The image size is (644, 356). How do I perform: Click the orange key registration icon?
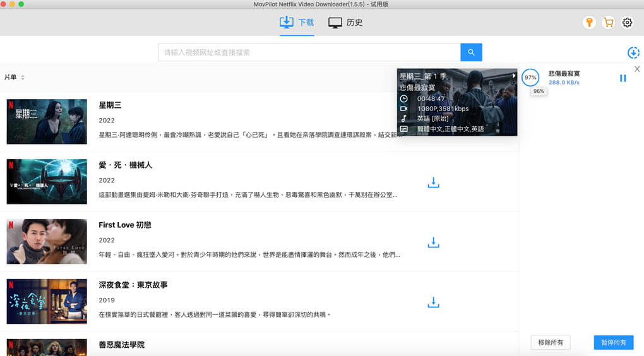pos(589,22)
